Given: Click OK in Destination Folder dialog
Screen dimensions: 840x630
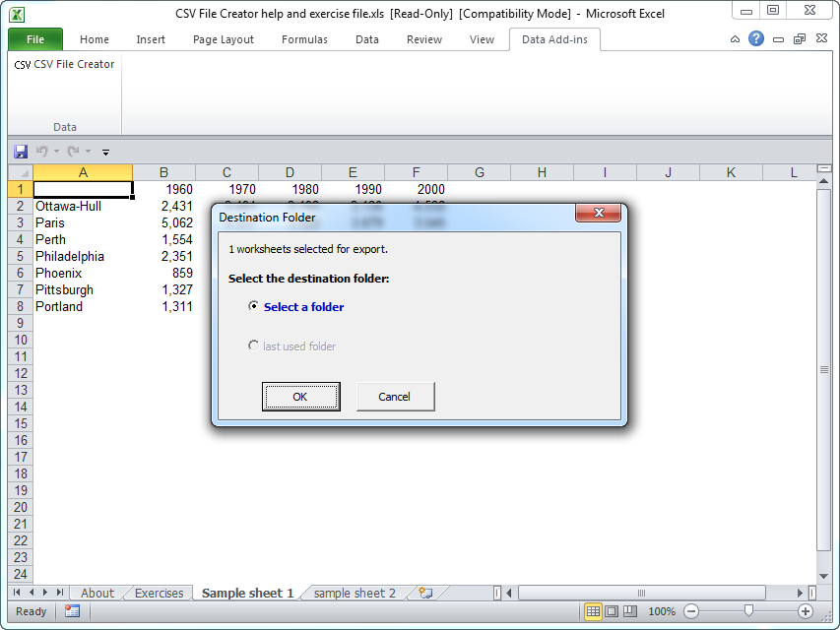Looking at the screenshot, I should click(301, 397).
